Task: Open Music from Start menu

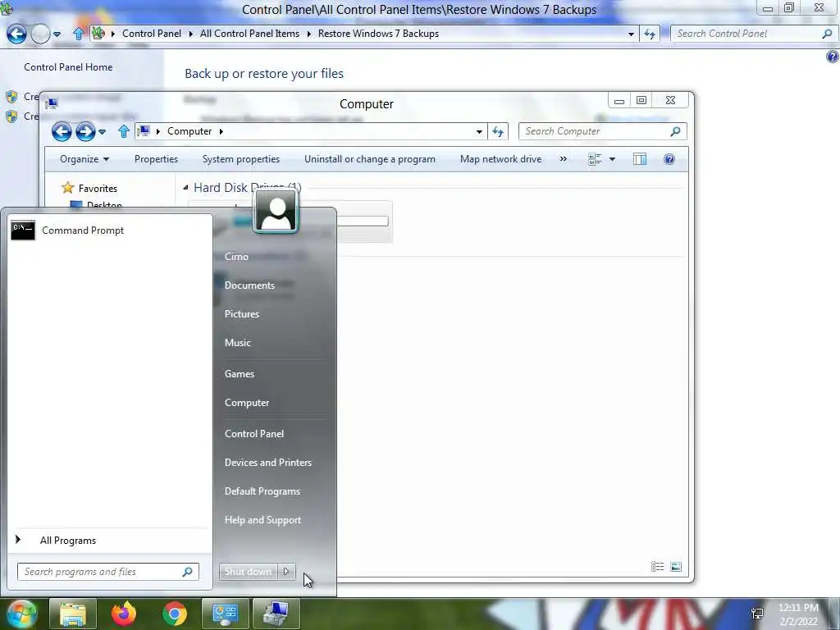Action: pyautogui.click(x=237, y=343)
